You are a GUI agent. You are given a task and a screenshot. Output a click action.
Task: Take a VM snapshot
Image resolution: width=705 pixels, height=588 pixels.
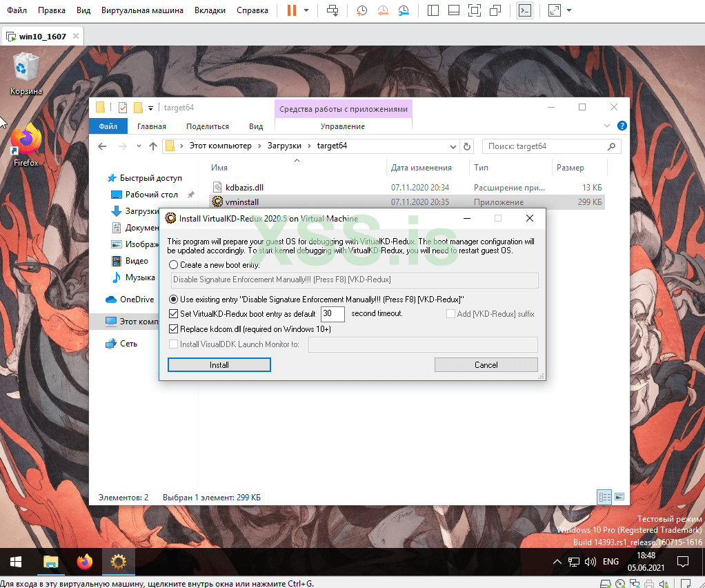click(361, 10)
